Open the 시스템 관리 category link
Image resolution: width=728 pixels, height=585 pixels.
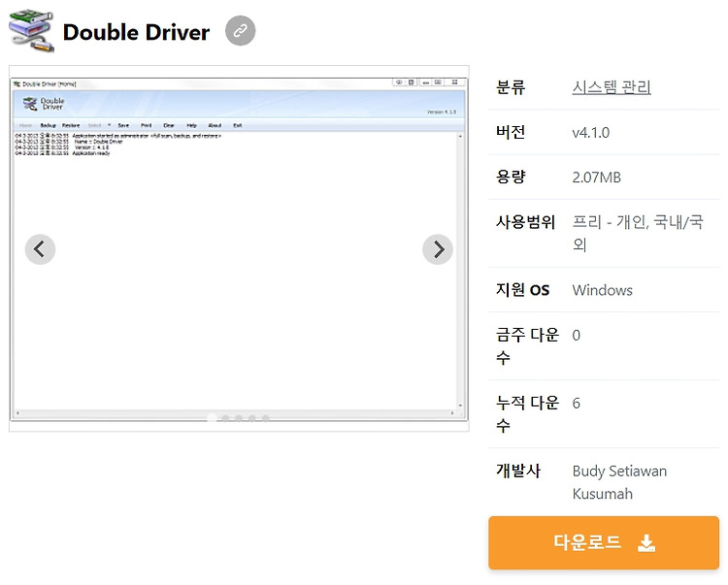pos(611,86)
